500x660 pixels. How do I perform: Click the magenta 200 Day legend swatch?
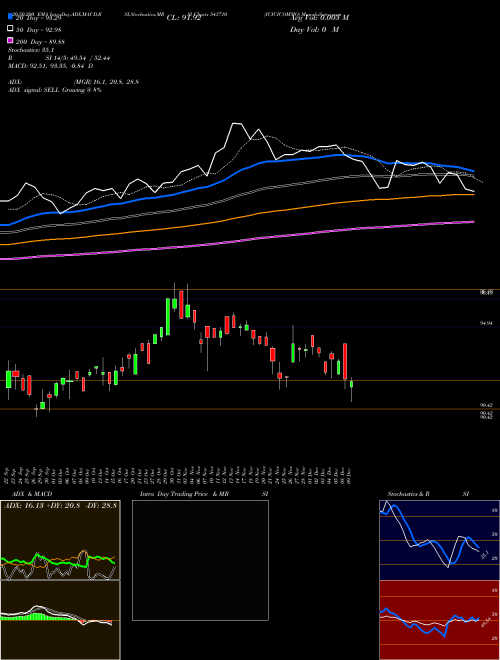[10, 40]
